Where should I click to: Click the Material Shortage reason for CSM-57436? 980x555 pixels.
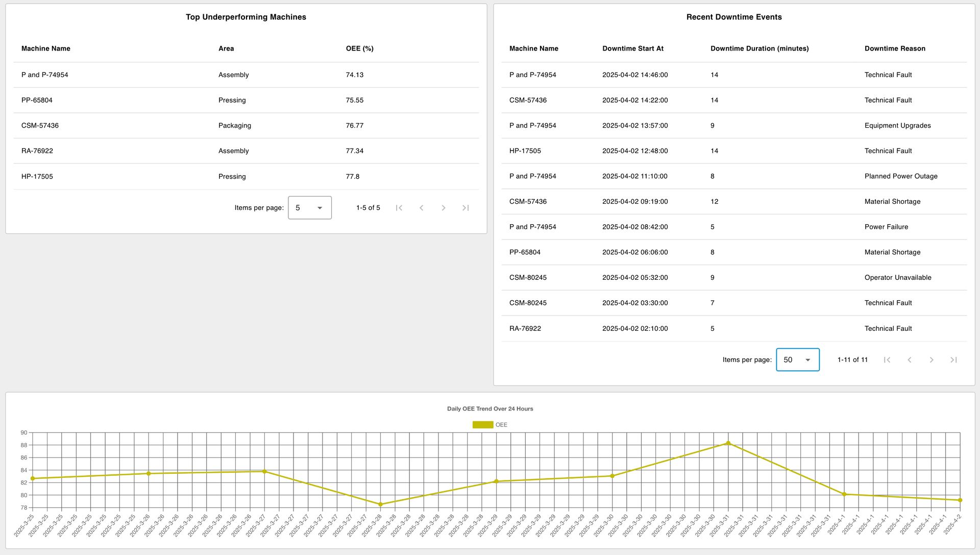click(892, 201)
